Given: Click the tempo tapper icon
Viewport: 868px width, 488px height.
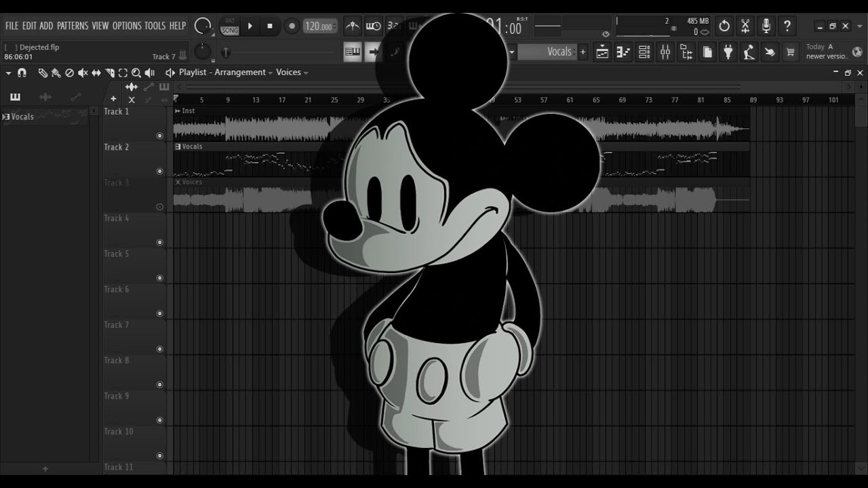Looking at the screenshot, I should pyautogui.click(x=749, y=52).
